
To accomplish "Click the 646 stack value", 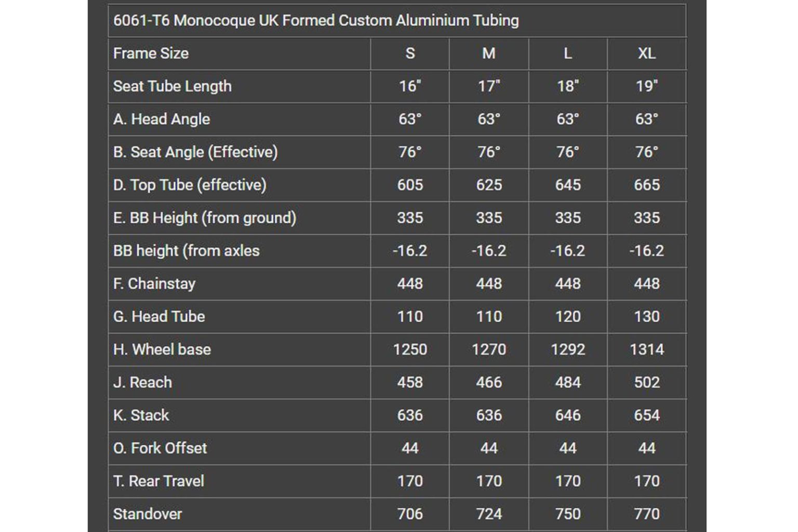I will (568, 415).
